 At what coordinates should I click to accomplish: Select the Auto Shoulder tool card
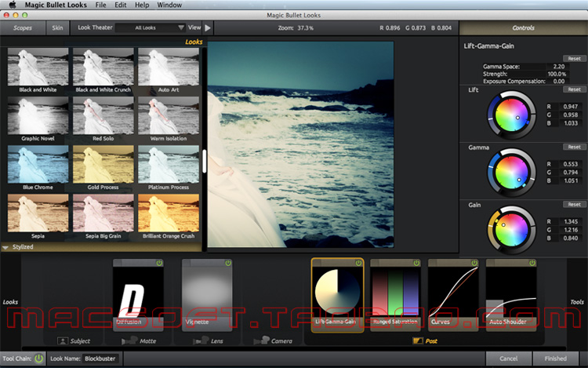(x=511, y=295)
